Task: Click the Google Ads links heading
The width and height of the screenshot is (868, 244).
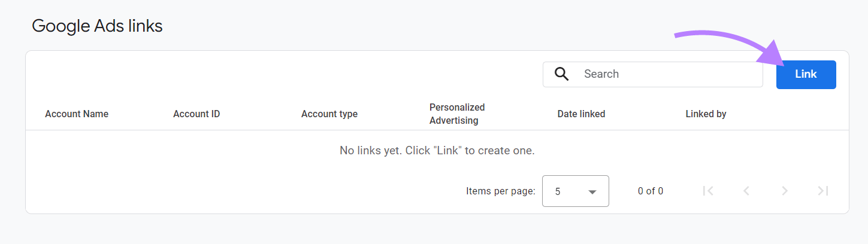Action: click(97, 26)
